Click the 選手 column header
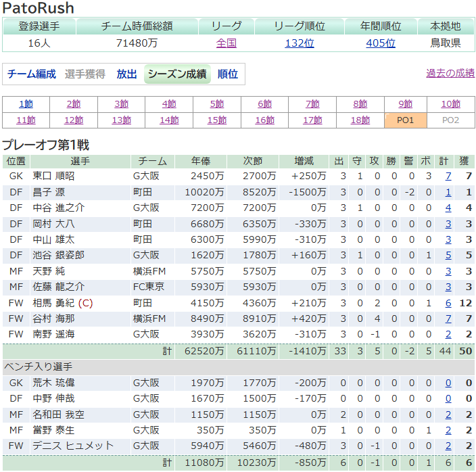The width and height of the screenshot is (476, 472). pyautogui.click(x=80, y=161)
